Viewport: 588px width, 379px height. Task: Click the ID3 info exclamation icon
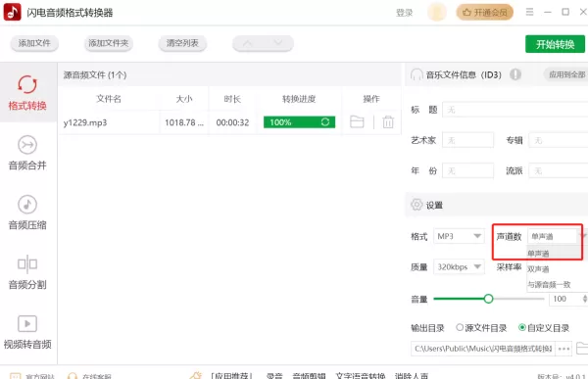click(515, 74)
